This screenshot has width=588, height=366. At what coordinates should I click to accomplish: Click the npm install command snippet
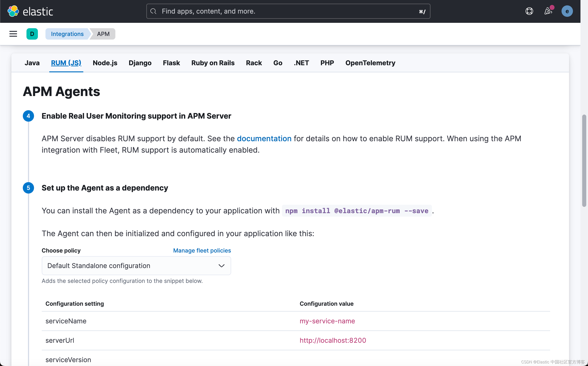[357, 211]
